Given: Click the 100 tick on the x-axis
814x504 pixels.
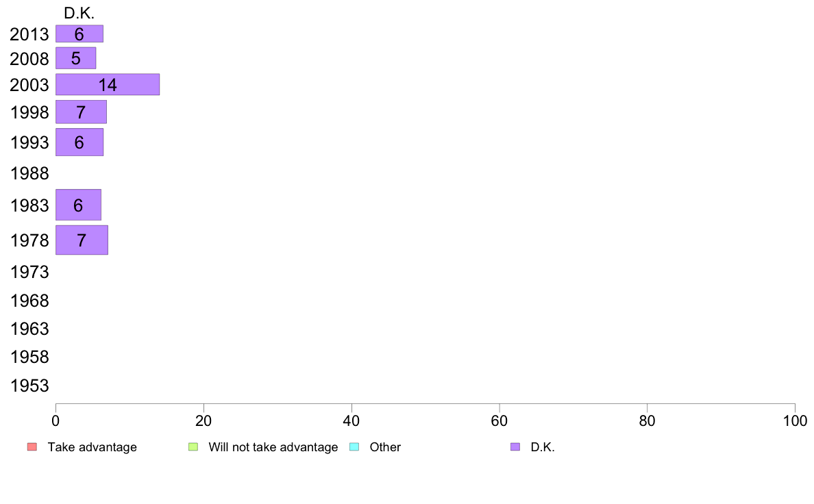Looking at the screenshot, I should click(795, 420).
